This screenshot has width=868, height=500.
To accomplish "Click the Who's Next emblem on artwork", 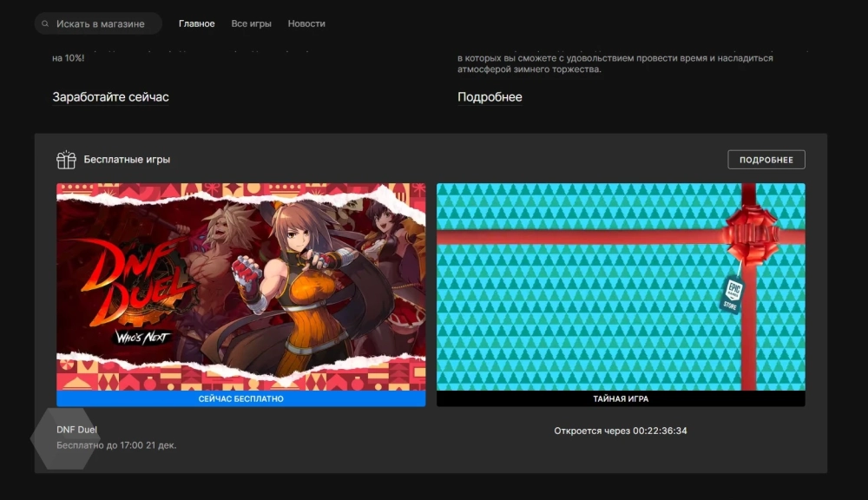I will (x=141, y=337).
